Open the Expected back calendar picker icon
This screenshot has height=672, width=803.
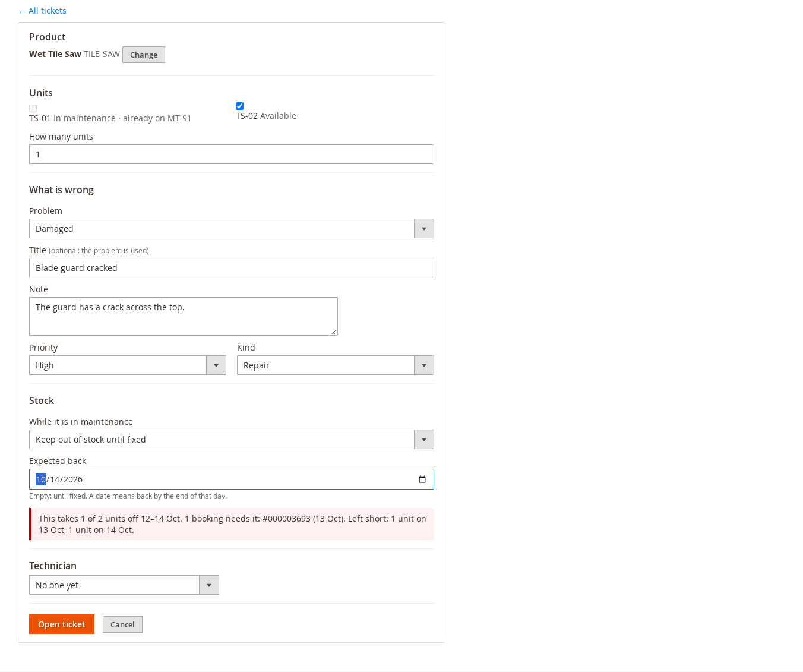(x=422, y=479)
